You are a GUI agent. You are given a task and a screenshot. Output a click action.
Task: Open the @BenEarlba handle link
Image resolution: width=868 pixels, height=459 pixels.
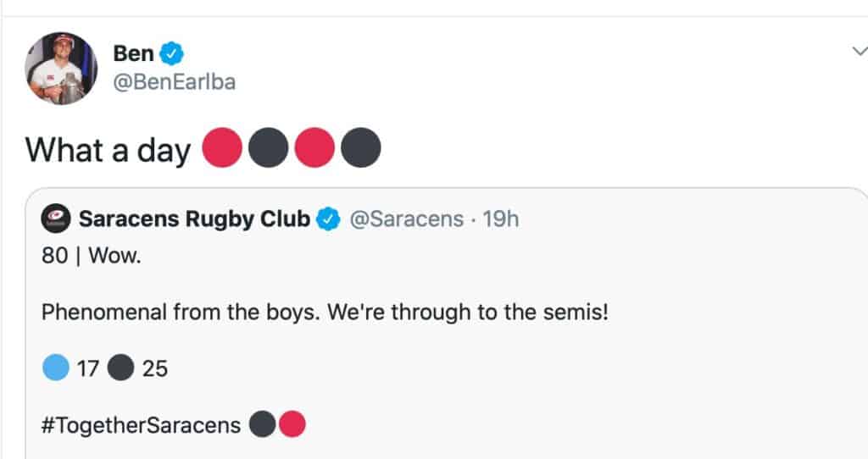[x=175, y=82]
